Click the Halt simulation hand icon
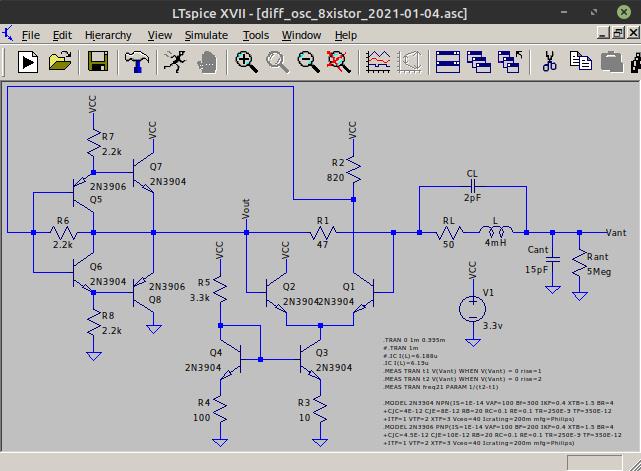 coord(207,63)
